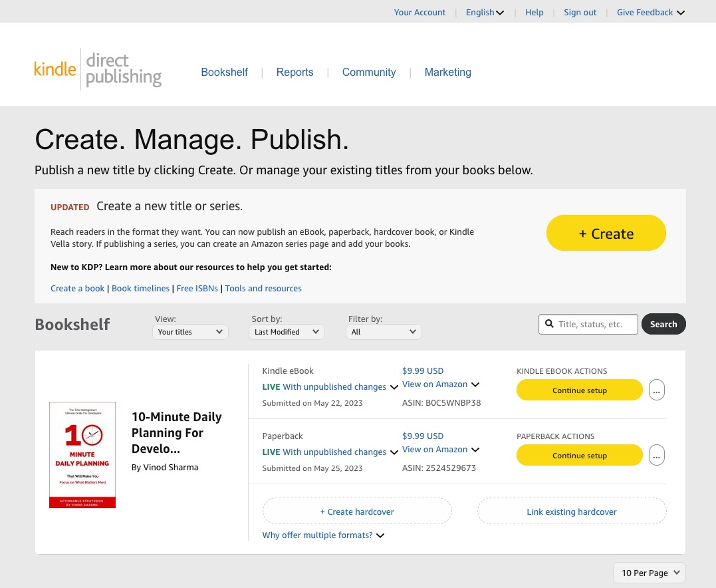Click 'Submitted on May 22, 2023' text
The height and width of the screenshot is (588, 716).
tap(312, 403)
